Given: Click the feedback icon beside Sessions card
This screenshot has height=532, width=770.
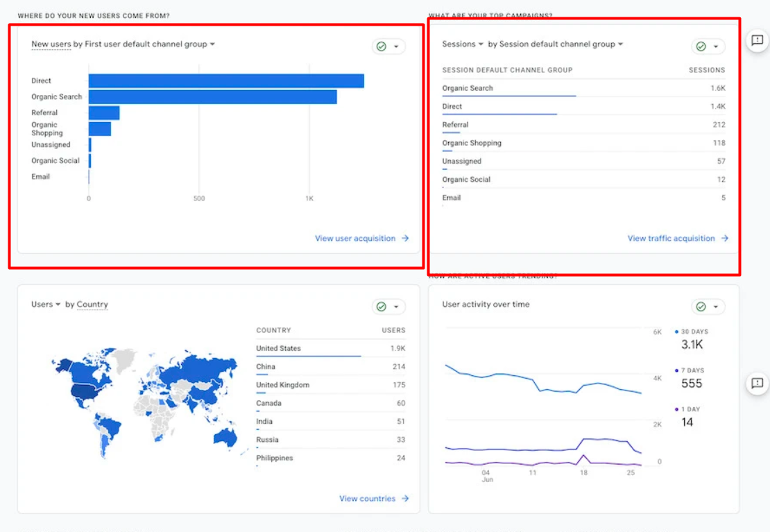Looking at the screenshot, I should click(757, 41).
